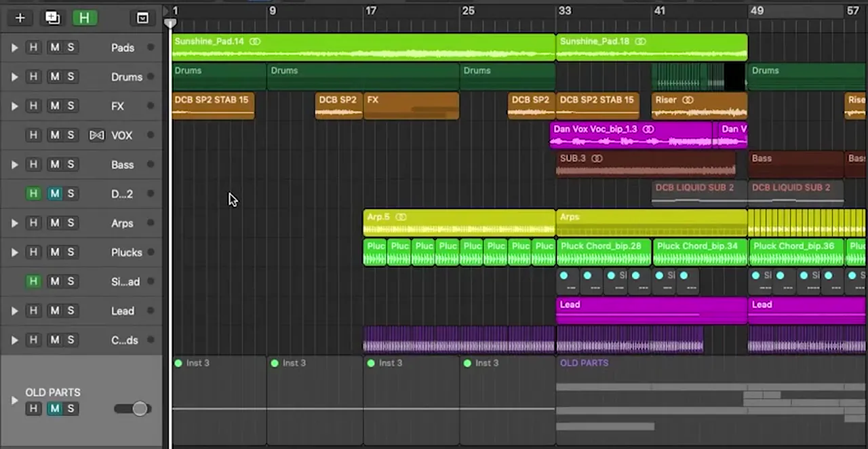The width and height of the screenshot is (868, 449).
Task: Select the Sunshine_Pad.14 region
Action: 363,47
